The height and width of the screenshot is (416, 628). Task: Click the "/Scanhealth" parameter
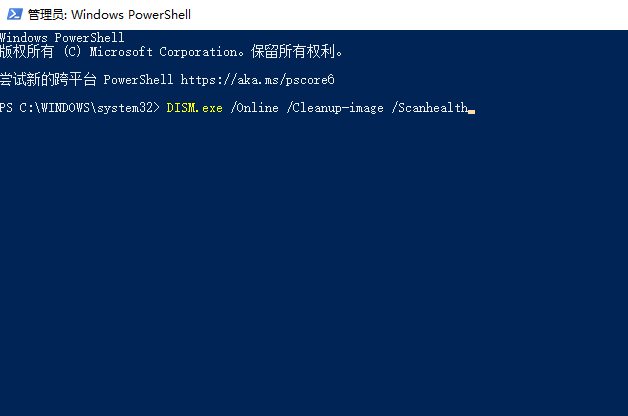pyautogui.click(x=431, y=108)
